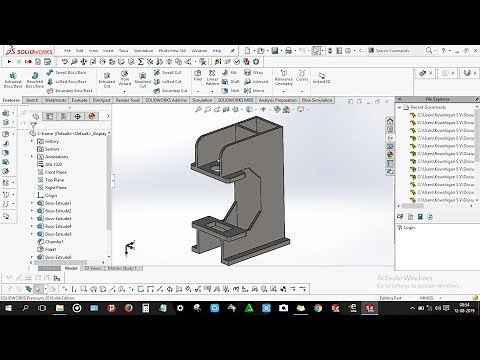Choose Boundary Boss/Base command
This screenshot has width=480, height=360.
[69, 91]
